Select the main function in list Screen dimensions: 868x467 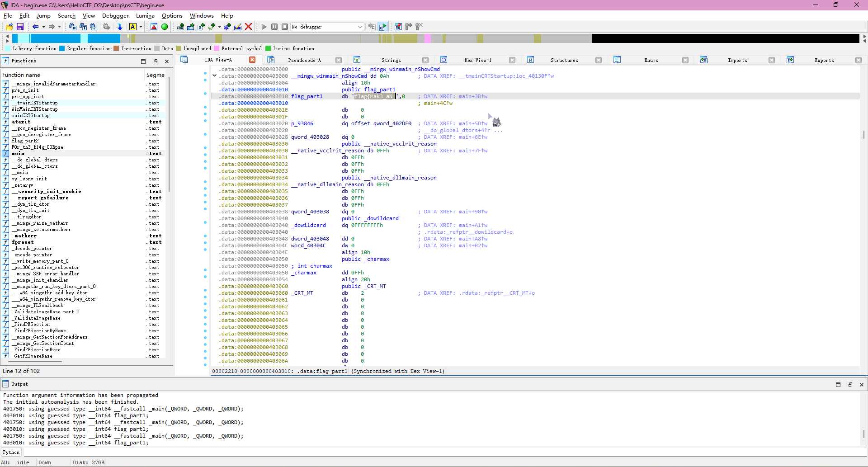point(18,154)
